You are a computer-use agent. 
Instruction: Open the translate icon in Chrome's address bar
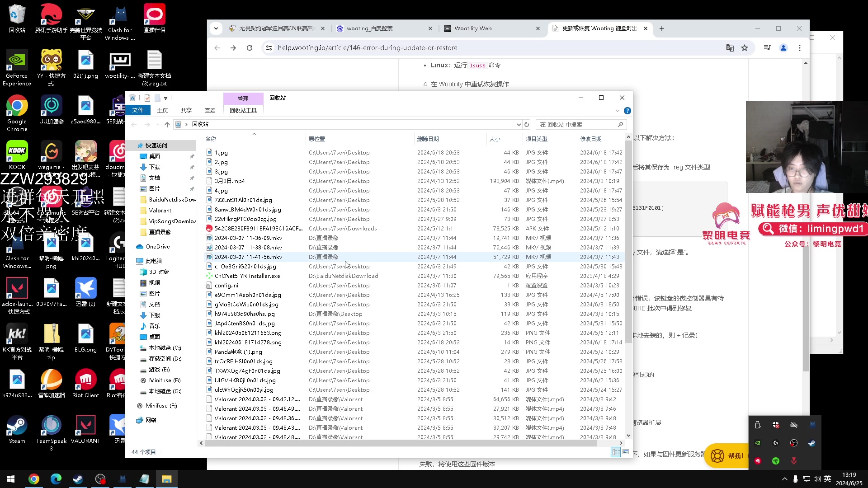(730, 47)
